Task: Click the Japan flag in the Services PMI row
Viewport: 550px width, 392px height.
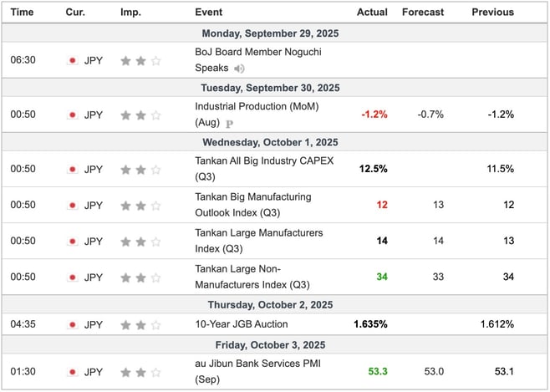Action: click(x=72, y=372)
